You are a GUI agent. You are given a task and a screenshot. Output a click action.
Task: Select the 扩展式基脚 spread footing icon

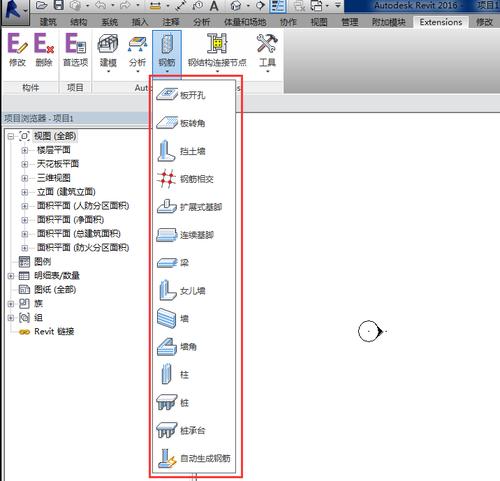click(166, 207)
